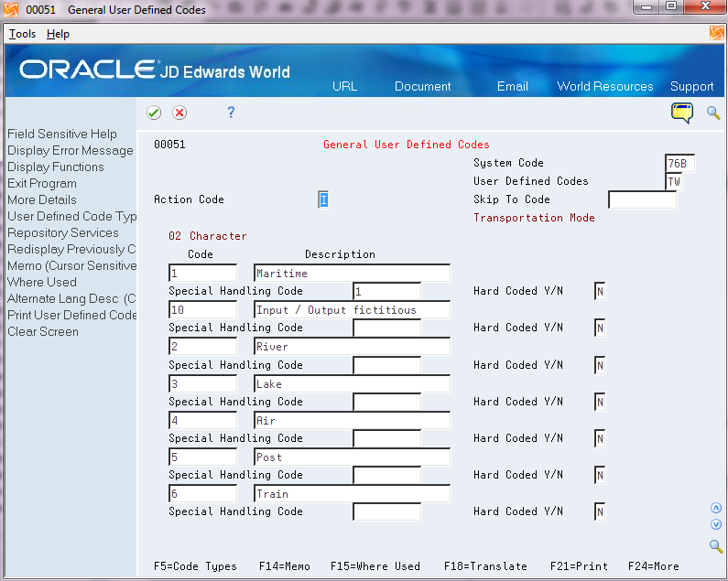Click Special Handling Code field under Maritime

[386, 292]
